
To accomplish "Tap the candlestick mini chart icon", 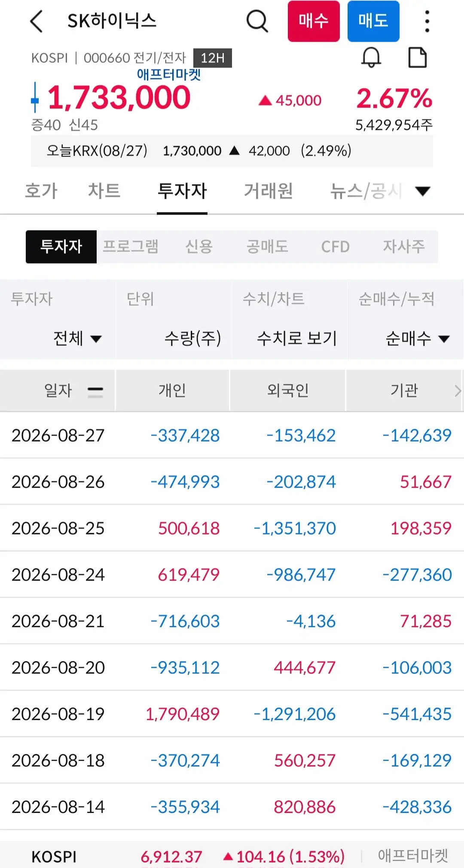I will (x=35, y=98).
